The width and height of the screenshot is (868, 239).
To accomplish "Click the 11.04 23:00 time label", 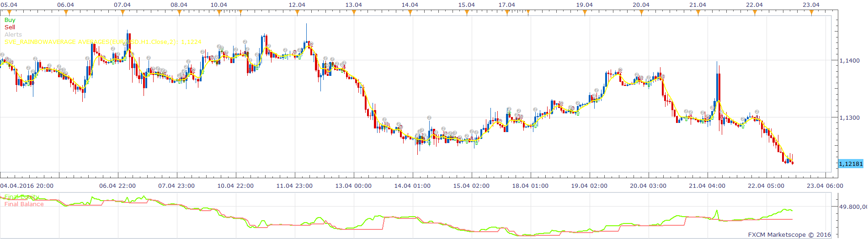I will (294, 186).
